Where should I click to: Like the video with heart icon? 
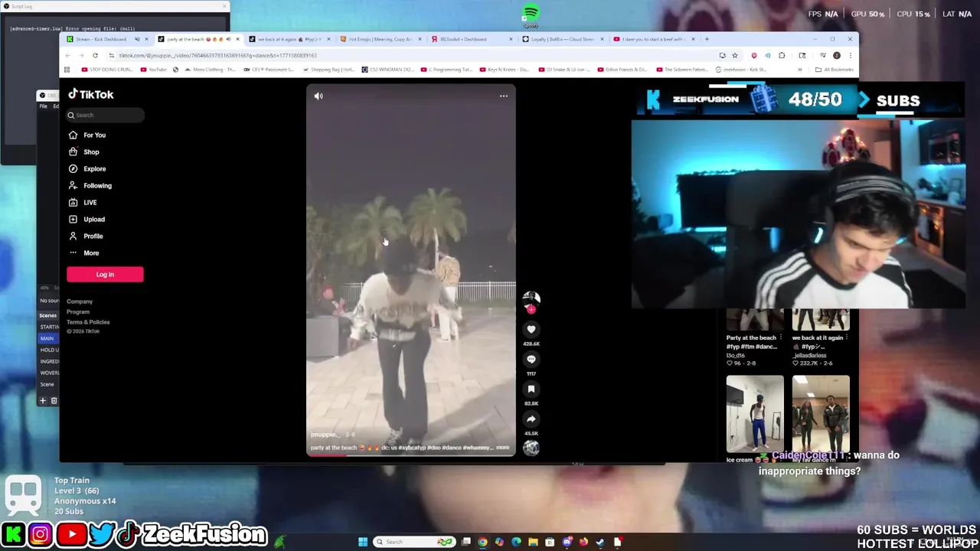(x=531, y=329)
